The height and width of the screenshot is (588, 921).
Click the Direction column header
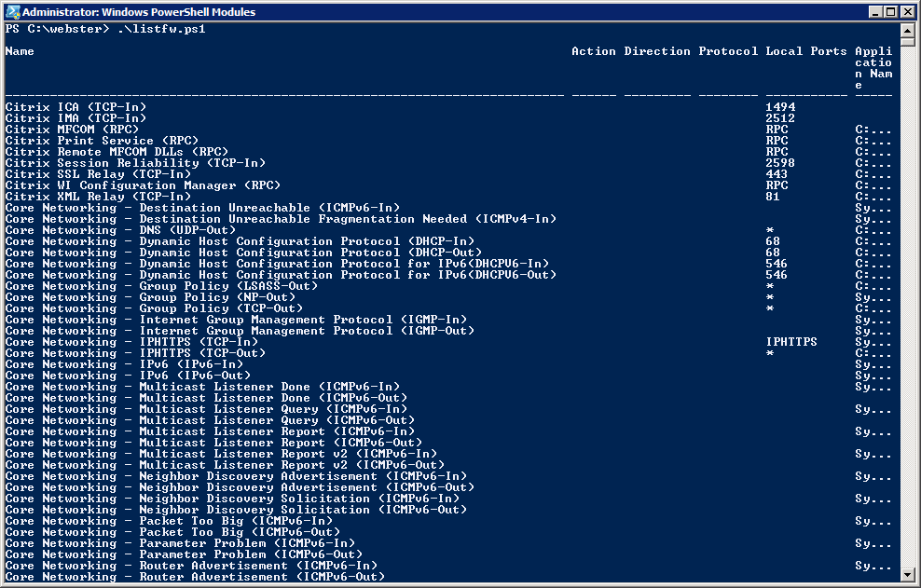pyautogui.click(x=657, y=51)
